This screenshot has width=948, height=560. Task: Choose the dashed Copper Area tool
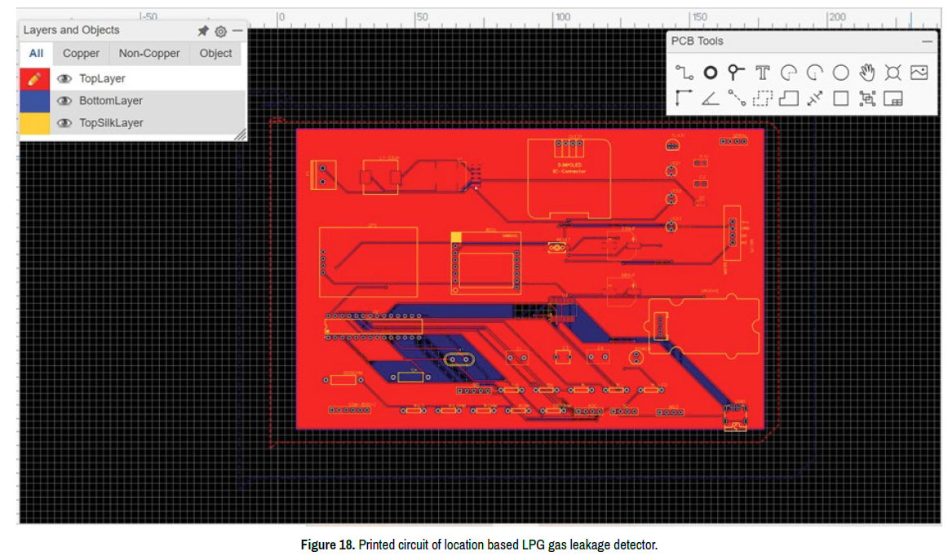[x=763, y=99]
